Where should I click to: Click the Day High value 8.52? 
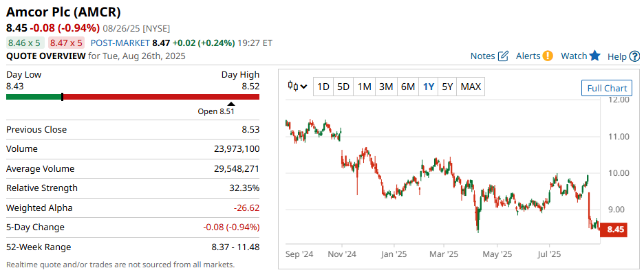click(250, 87)
